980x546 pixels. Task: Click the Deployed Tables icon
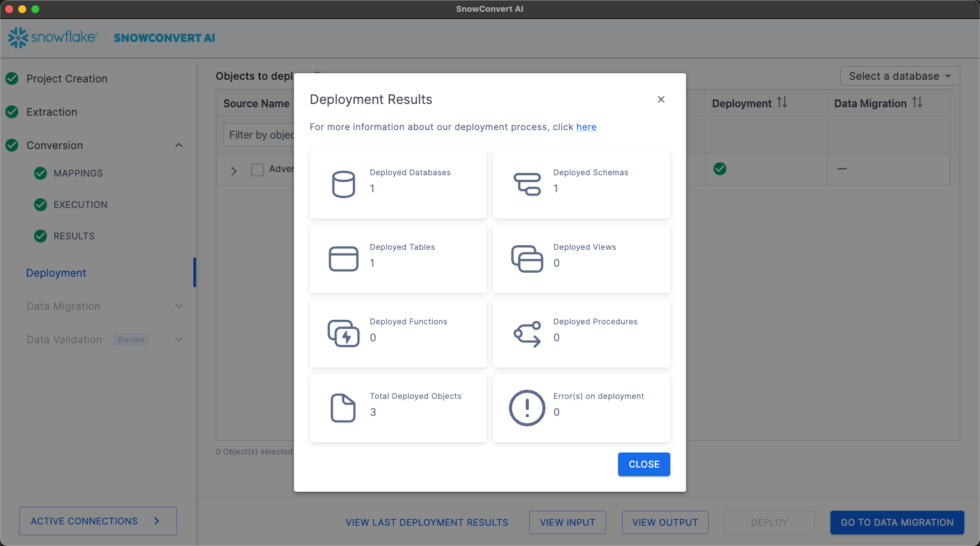(x=343, y=259)
